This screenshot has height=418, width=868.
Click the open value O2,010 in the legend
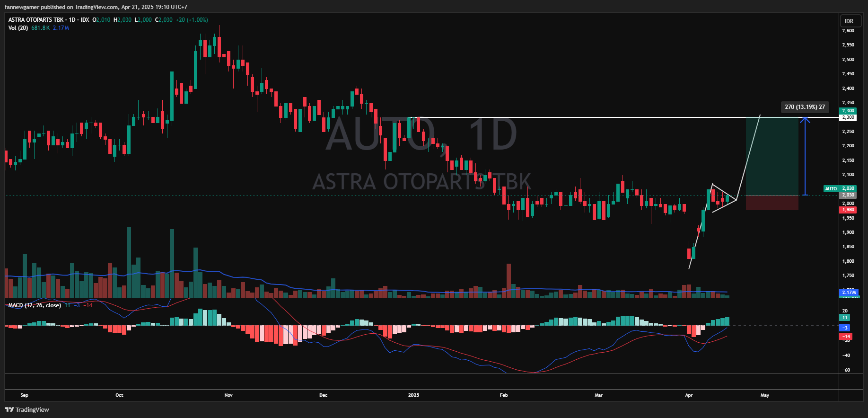[101, 20]
